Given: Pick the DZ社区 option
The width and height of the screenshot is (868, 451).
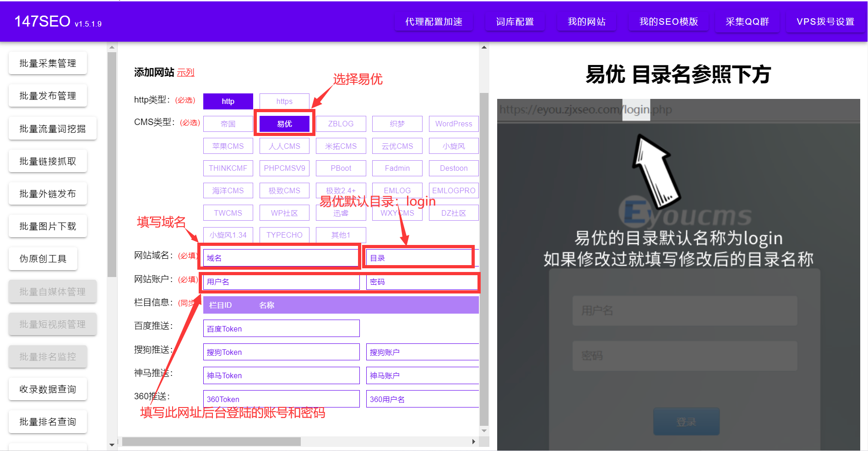Looking at the screenshot, I should pos(454,213).
